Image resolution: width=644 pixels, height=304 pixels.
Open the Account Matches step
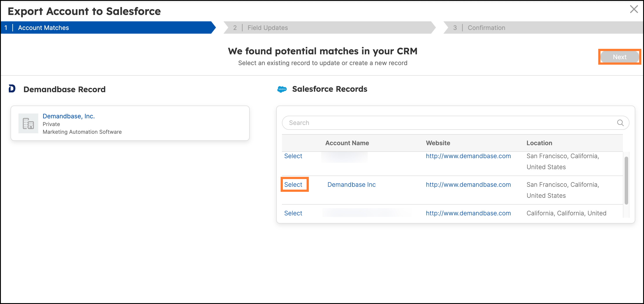click(108, 27)
